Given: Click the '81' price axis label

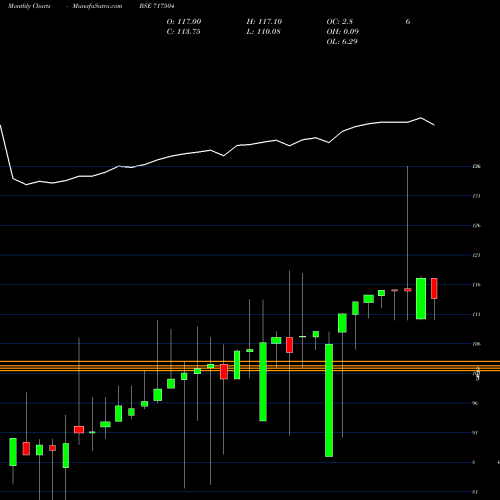Looking at the screenshot, I should click(x=475, y=492).
